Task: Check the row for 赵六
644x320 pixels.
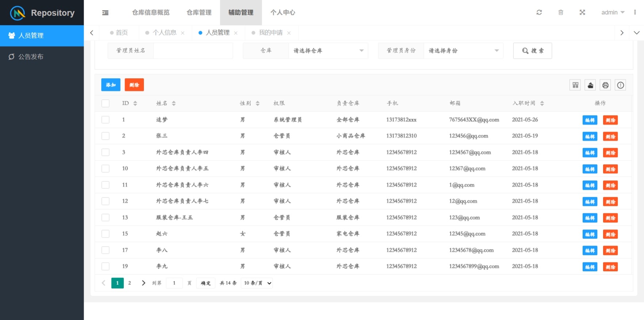Action: (x=106, y=234)
